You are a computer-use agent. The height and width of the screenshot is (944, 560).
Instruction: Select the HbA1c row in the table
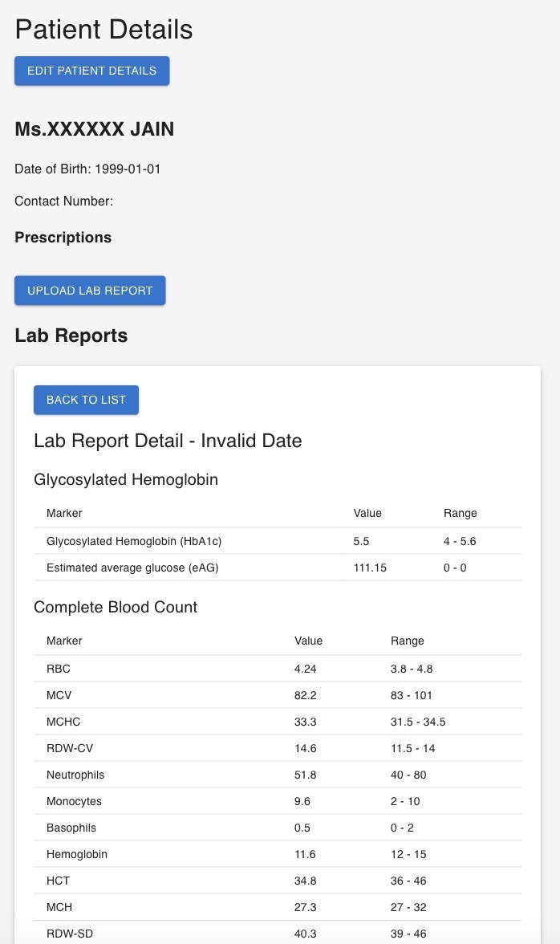[136, 540]
